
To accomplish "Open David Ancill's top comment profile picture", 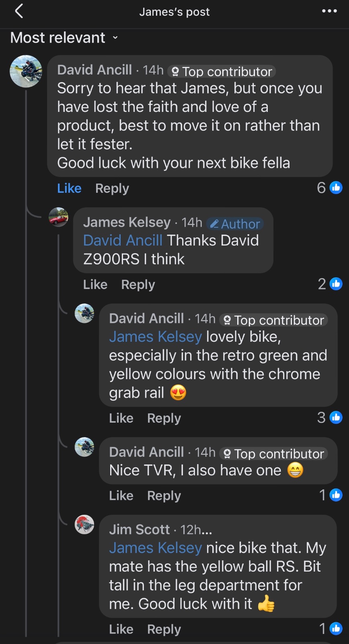I will tap(26, 71).
